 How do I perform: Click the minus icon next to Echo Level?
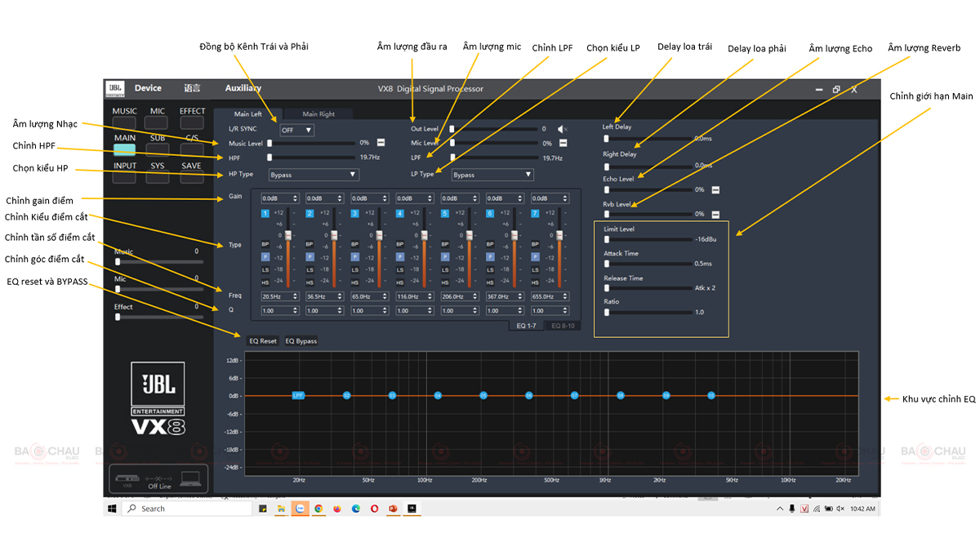(715, 189)
